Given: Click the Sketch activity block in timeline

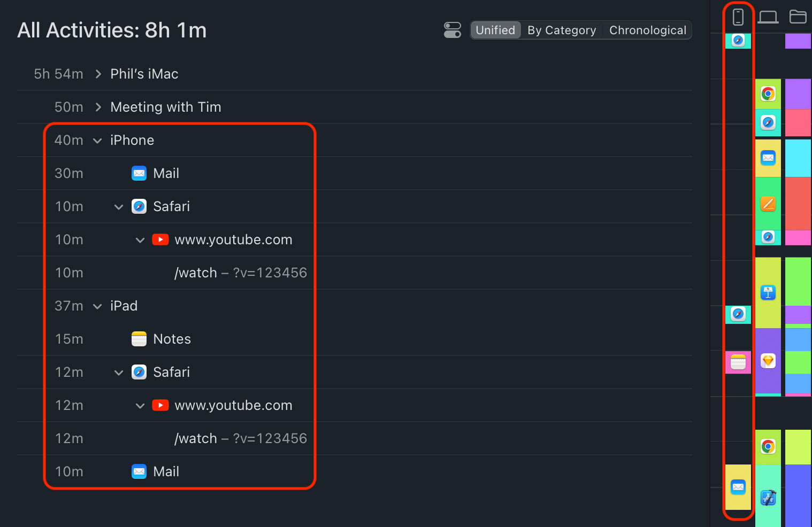Looking at the screenshot, I should pos(768,361).
